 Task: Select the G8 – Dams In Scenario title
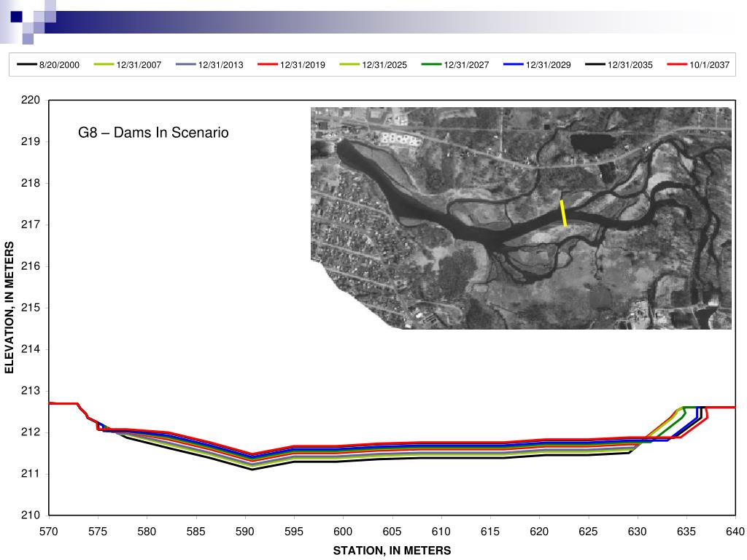pos(153,133)
